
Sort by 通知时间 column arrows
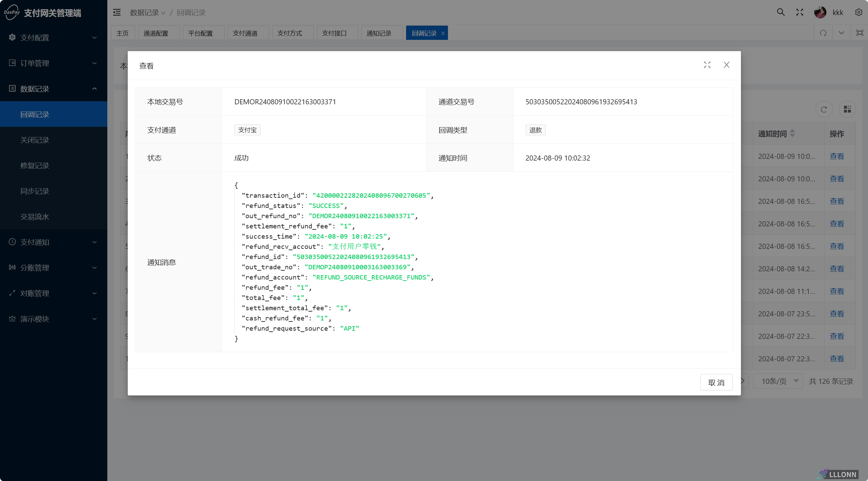pyautogui.click(x=792, y=133)
